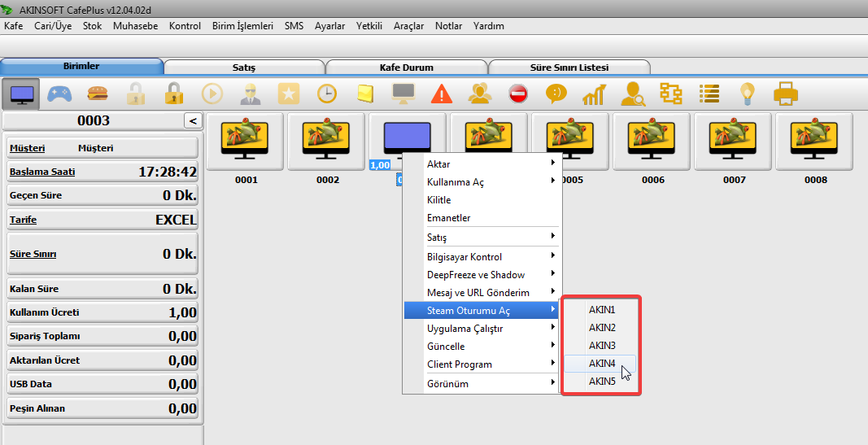Expand Uygulama Çalıştır submenu
The width and height of the screenshot is (868, 445).
click(482, 328)
